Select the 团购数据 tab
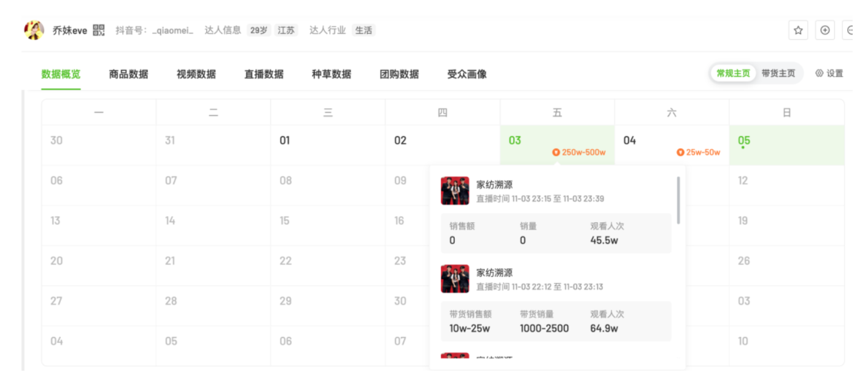The width and height of the screenshot is (868, 383). 399,74
